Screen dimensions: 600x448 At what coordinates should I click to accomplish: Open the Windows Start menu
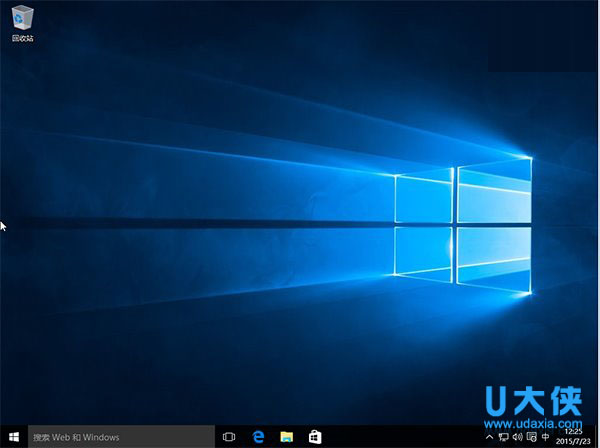[x=14, y=437]
